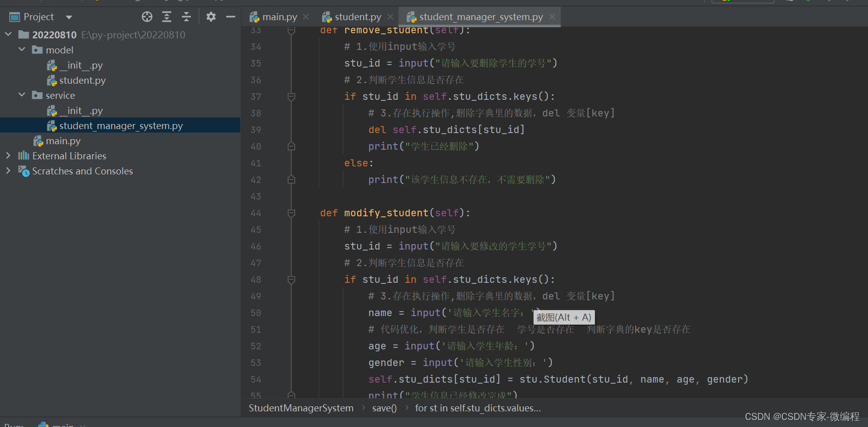Click the Python file icon of student.py tab
The image size is (868, 427).
[327, 17]
